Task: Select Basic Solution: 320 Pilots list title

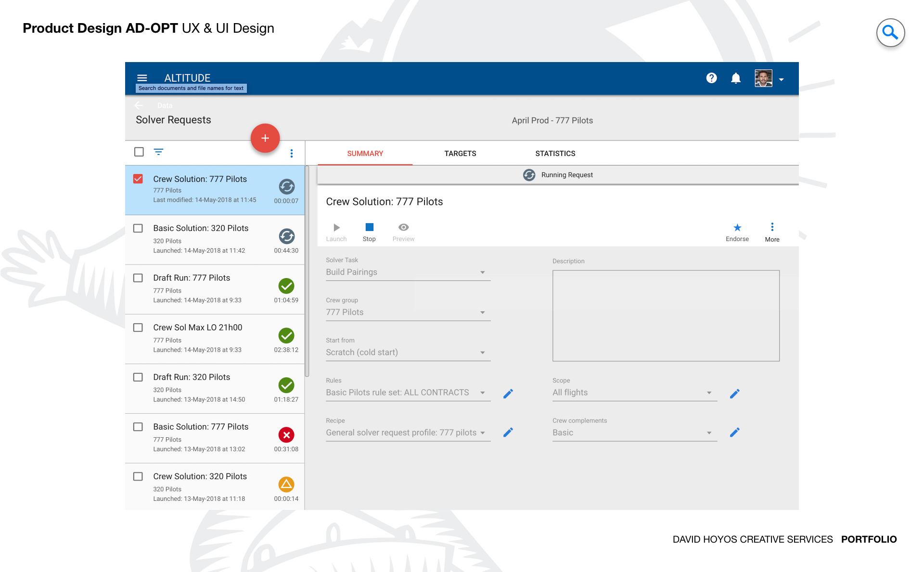Action: click(201, 228)
